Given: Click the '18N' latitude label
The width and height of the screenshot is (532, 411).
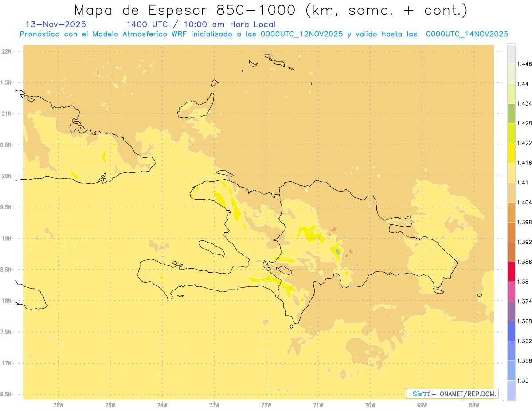Looking at the screenshot, I should pos(6,301).
